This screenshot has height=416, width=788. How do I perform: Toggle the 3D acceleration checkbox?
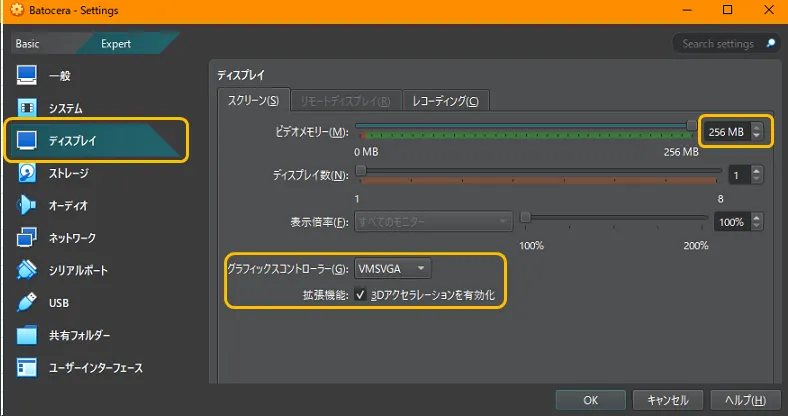click(x=360, y=295)
